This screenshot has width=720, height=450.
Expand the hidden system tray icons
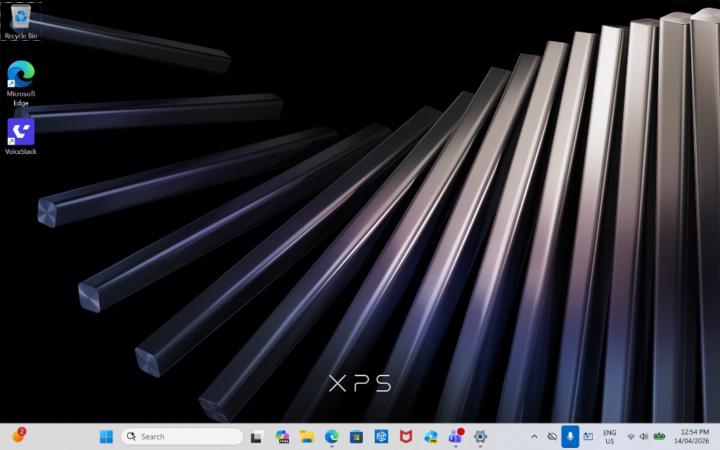534,437
